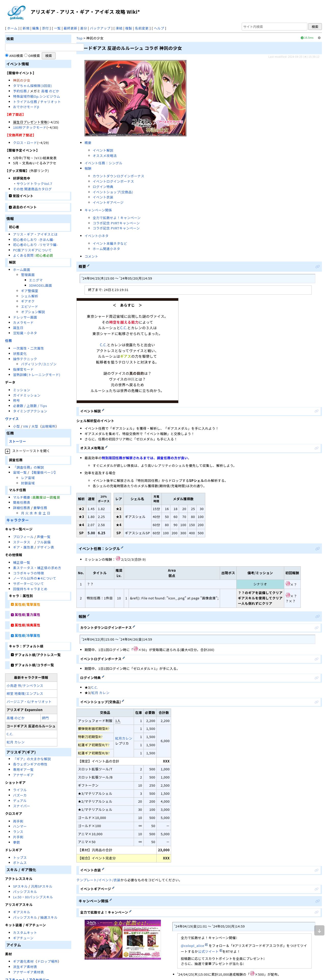Image resolution: width=327 pixels, height=980 pixels.
Task: Click the header 検索 button
Action: coord(315,27)
